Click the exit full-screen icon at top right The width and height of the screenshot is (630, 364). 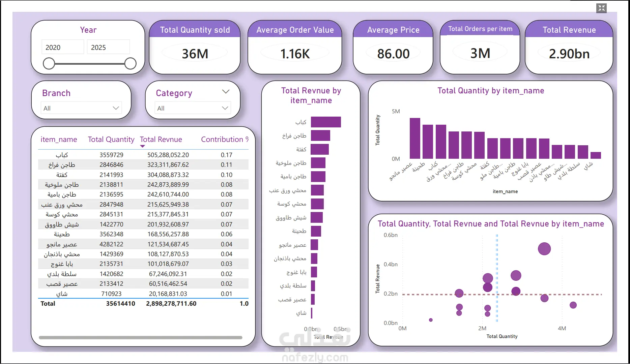[601, 8]
